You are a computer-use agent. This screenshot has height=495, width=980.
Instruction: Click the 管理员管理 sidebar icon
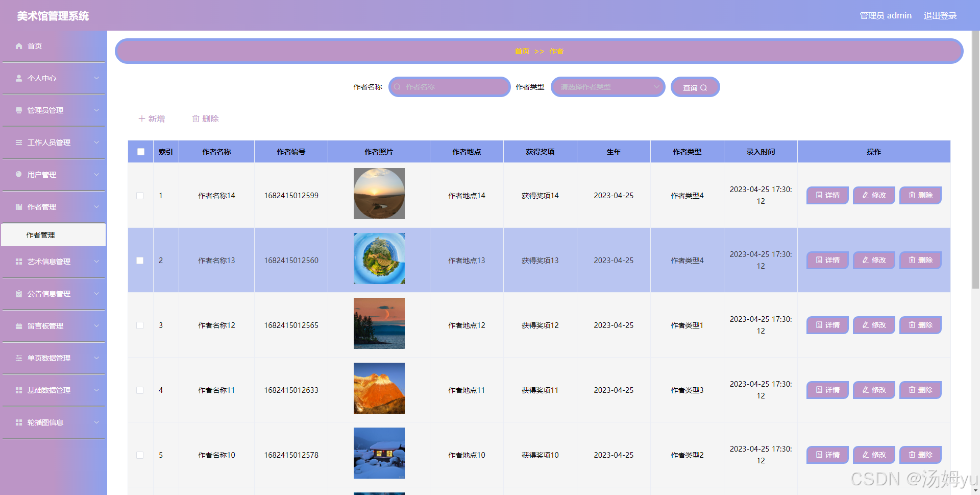(19, 110)
